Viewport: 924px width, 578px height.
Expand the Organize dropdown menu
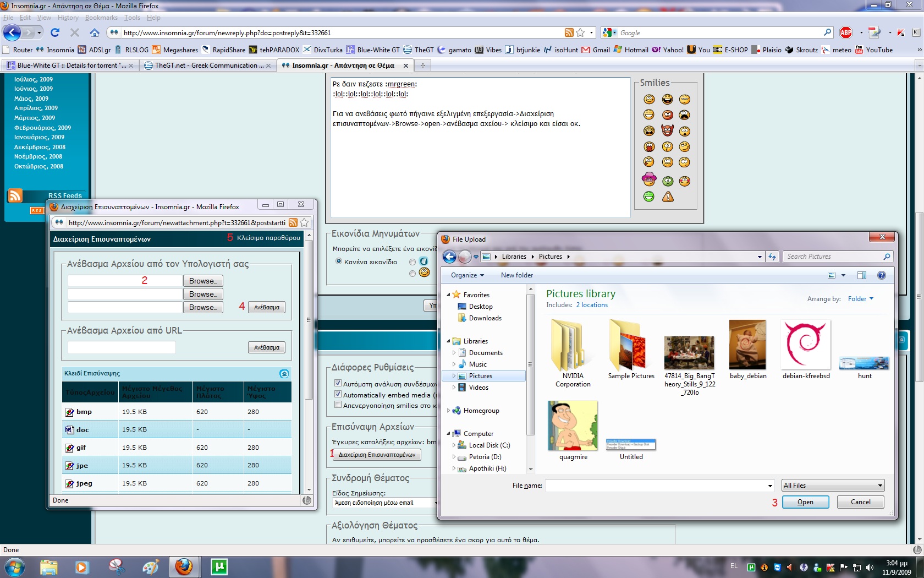pyautogui.click(x=467, y=275)
